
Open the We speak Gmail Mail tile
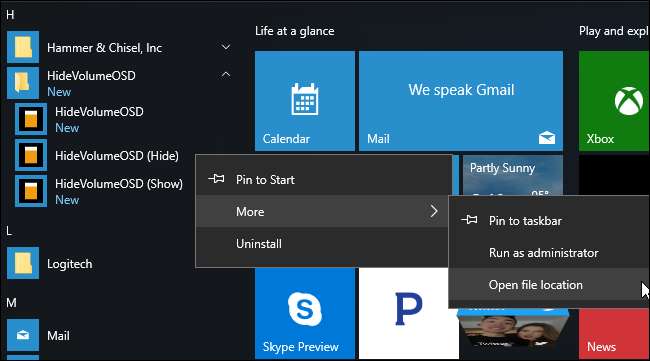point(461,101)
